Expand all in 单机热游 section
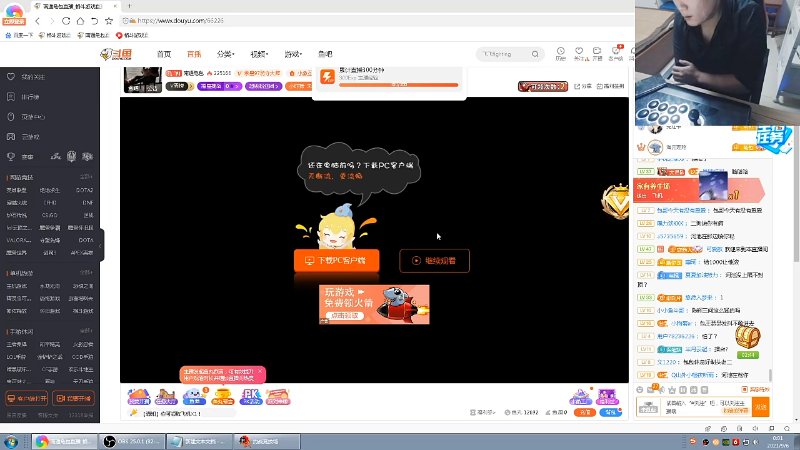The height and width of the screenshot is (450, 800). (86, 273)
